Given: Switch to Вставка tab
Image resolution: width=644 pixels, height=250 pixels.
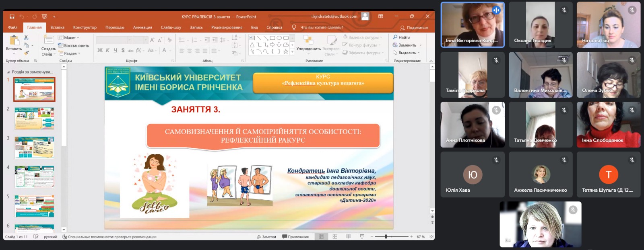Looking at the screenshot, I should tap(57, 27).
